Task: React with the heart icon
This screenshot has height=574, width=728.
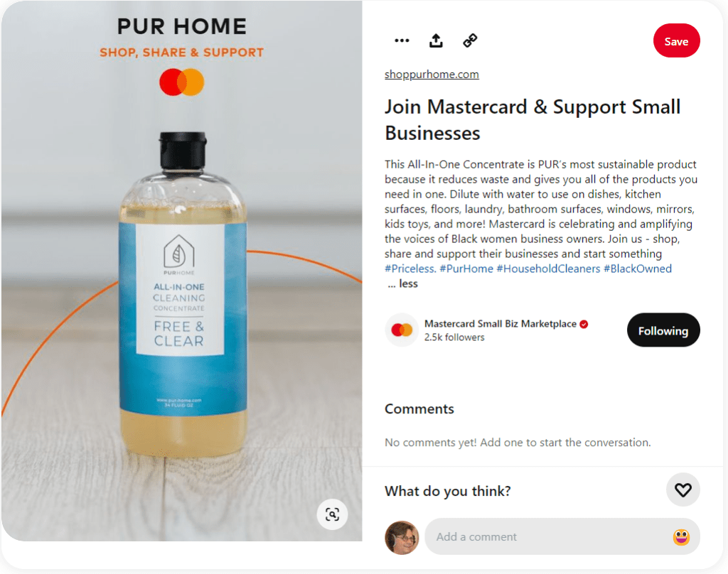Action: [682, 490]
